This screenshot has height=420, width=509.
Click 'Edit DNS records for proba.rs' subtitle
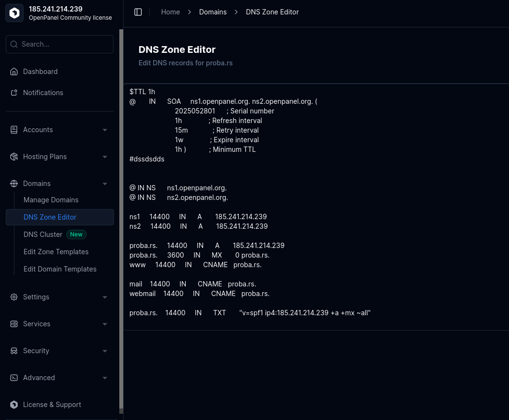[185, 63]
